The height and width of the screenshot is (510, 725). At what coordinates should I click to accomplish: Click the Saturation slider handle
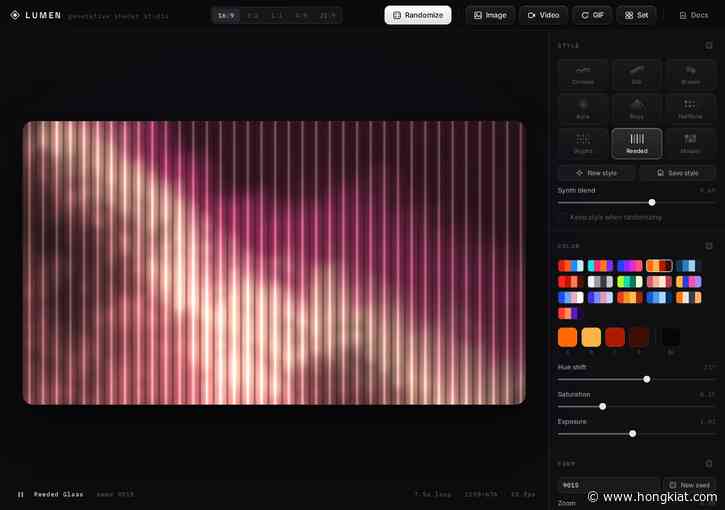pyautogui.click(x=602, y=406)
